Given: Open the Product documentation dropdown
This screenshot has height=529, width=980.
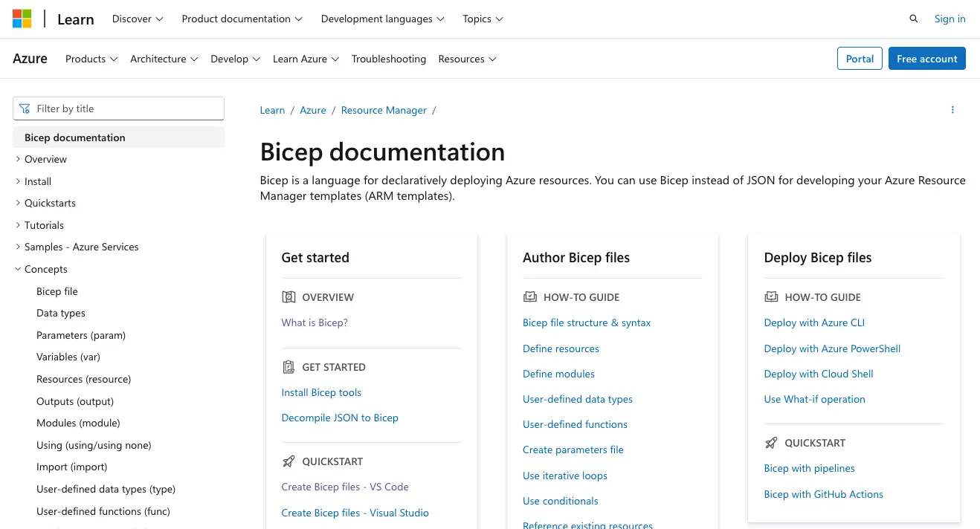Looking at the screenshot, I should pyautogui.click(x=242, y=19).
